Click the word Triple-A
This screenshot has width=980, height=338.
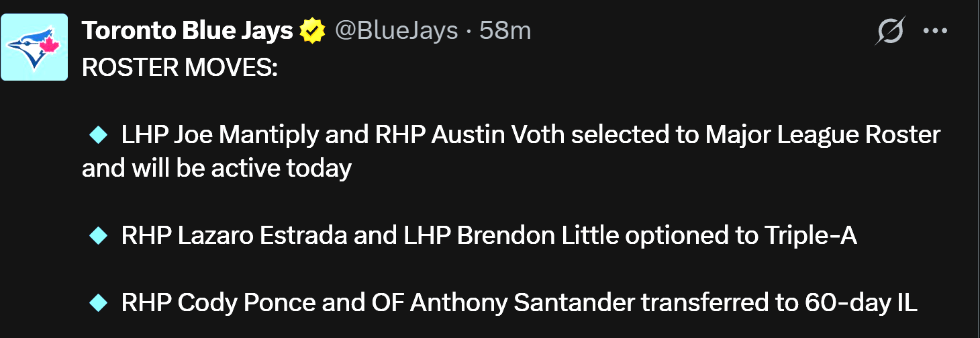click(810, 235)
